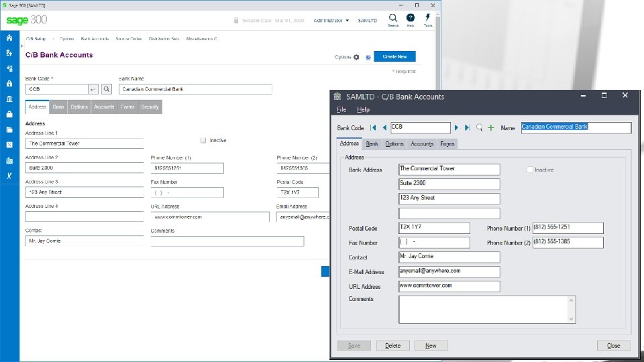The height and width of the screenshot is (362, 644).
Task: Click the lock-shaped sidebar icon
Action: [x=9, y=83]
